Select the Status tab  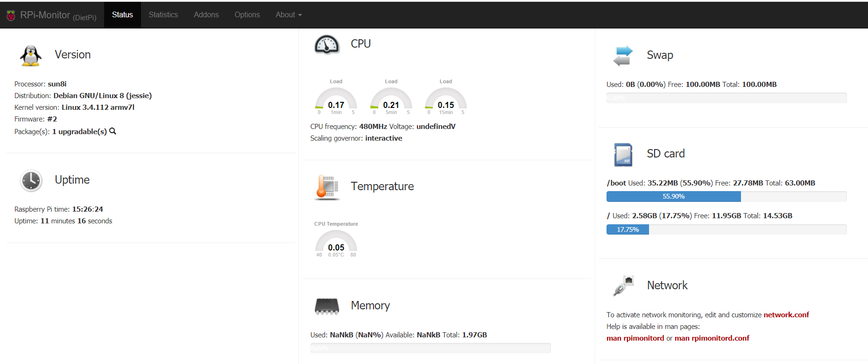click(x=122, y=15)
